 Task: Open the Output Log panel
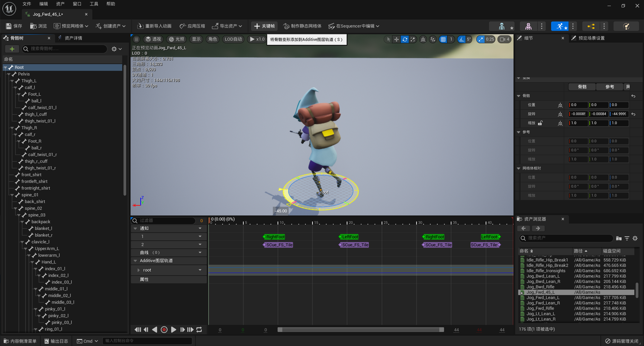[x=56, y=341]
